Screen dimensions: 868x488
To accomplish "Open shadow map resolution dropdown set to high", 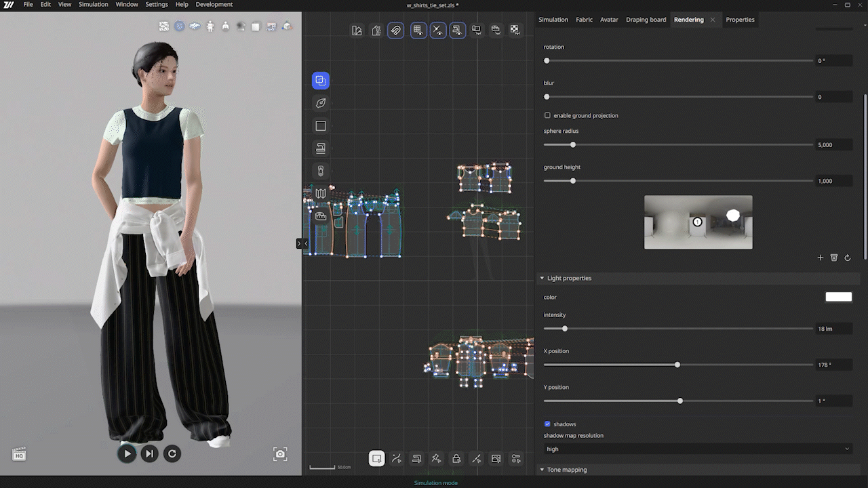I will pos(697,449).
